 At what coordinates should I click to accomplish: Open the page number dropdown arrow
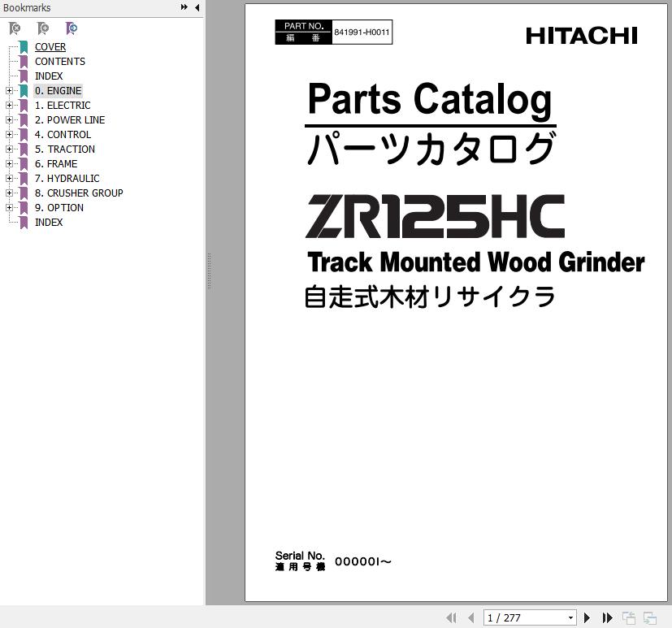[x=570, y=617]
